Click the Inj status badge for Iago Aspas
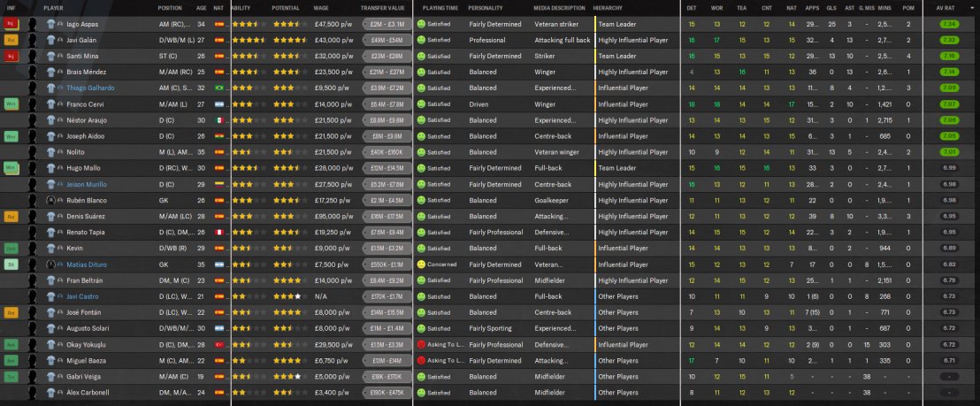This screenshot has height=406, width=980. pos(11,24)
